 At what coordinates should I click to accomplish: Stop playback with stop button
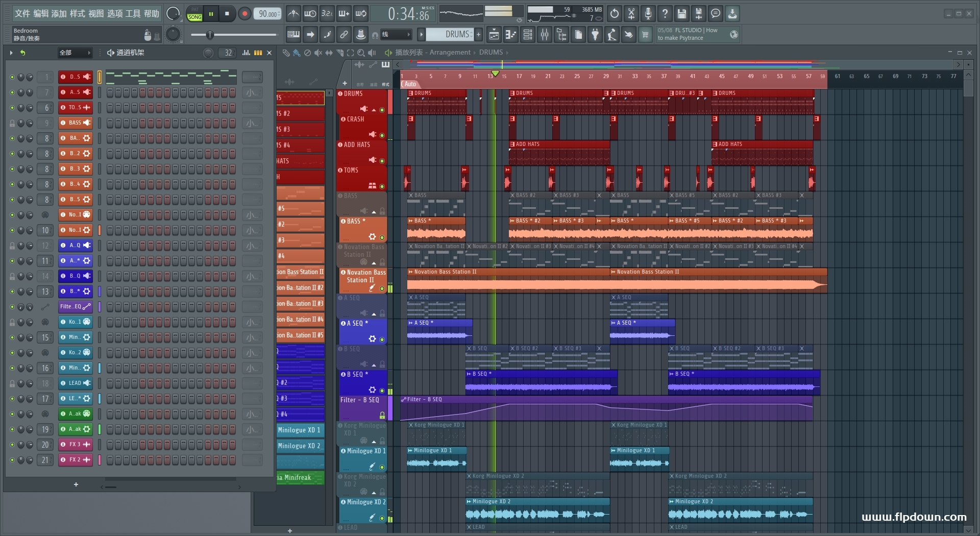pyautogui.click(x=227, y=14)
